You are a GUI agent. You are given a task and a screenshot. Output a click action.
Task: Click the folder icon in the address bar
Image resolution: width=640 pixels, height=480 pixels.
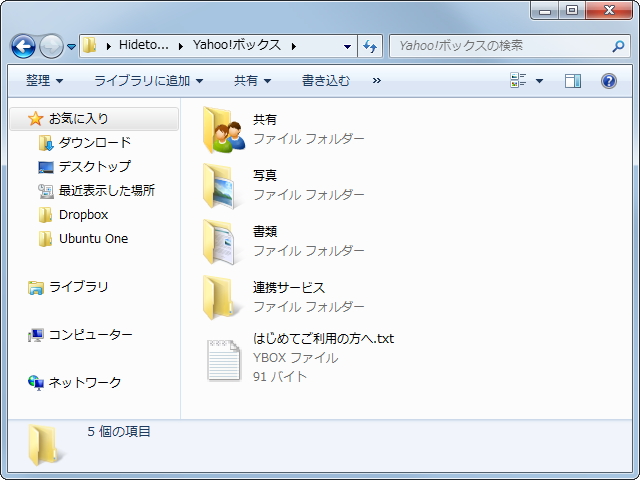89,45
